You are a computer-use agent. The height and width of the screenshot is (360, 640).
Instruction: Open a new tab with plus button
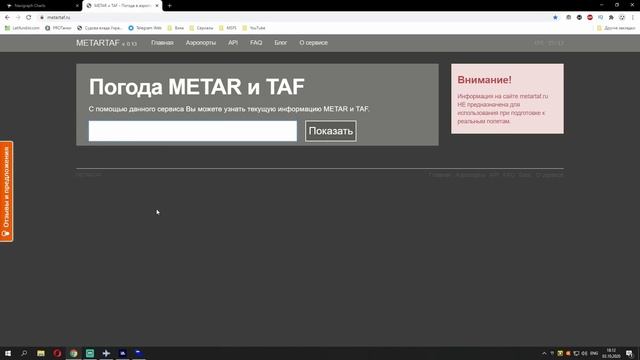pyautogui.click(x=169, y=6)
